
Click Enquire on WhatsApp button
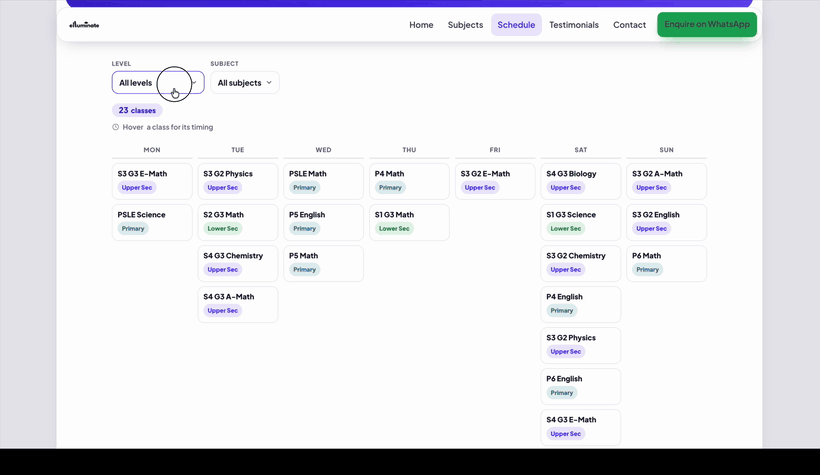[707, 24]
